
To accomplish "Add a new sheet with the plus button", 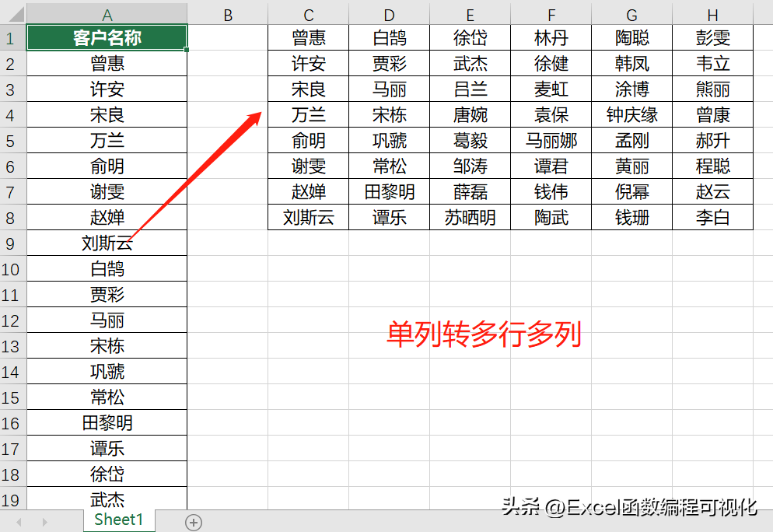I will point(194,522).
